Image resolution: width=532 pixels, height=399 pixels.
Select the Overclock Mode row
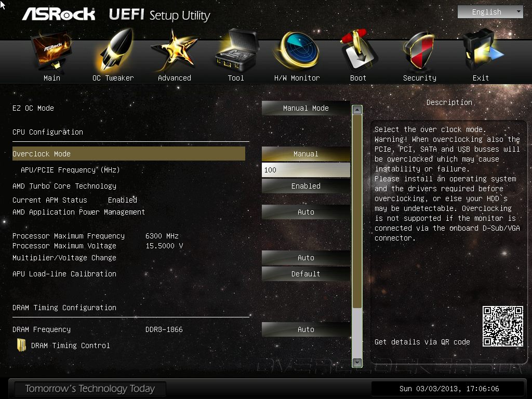point(129,154)
